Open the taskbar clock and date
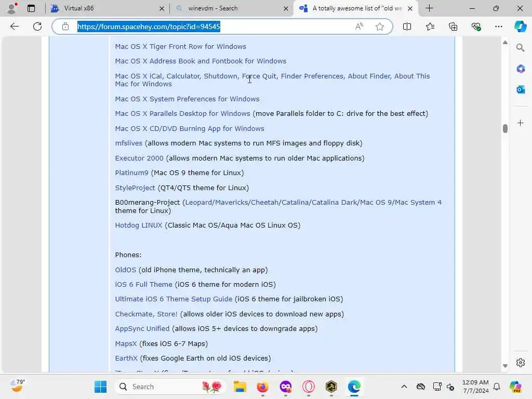This screenshot has width=532, height=399. point(475,387)
